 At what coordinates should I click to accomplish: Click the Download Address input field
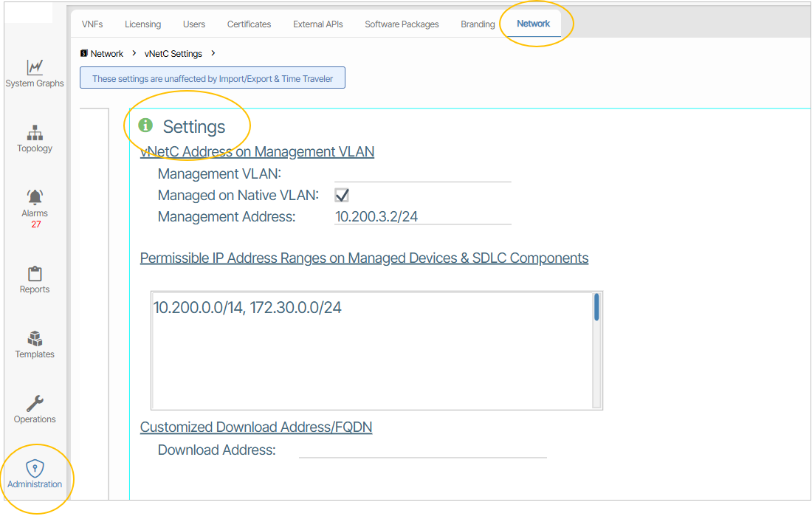pyautogui.click(x=422, y=450)
